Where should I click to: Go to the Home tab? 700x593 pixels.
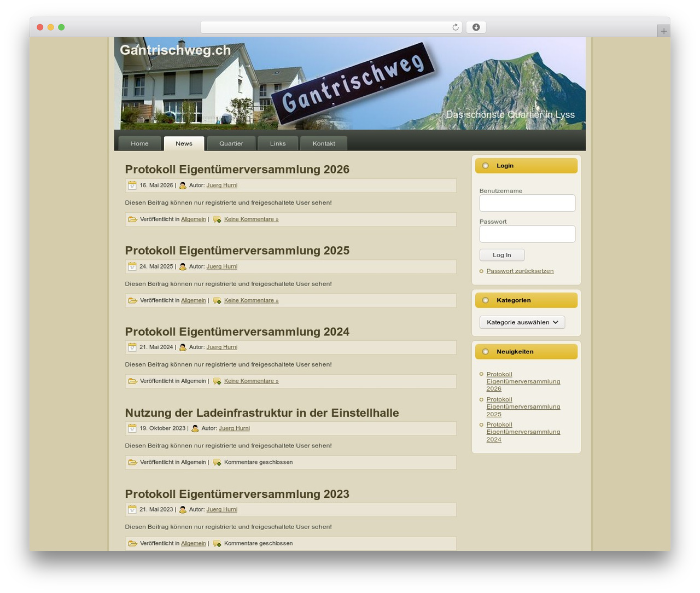139,143
